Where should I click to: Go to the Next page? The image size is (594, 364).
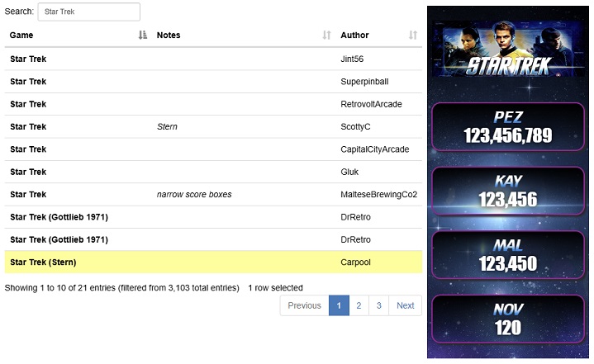pyautogui.click(x=405, y=305)
